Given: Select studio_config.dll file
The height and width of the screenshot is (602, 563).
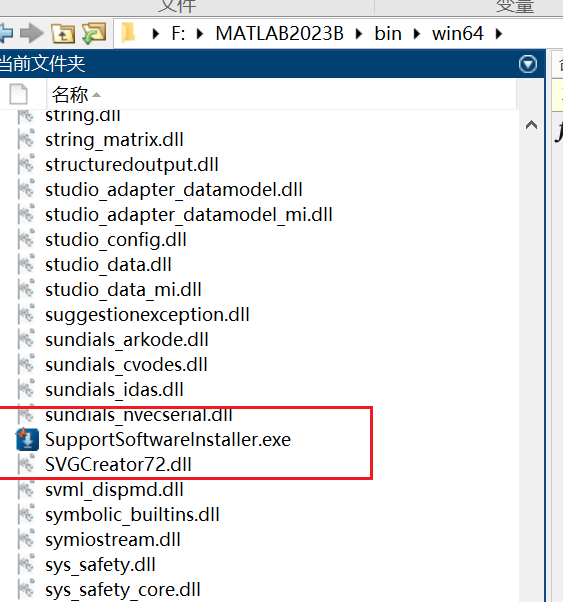Looking at the screenshot, I should 116,240.
